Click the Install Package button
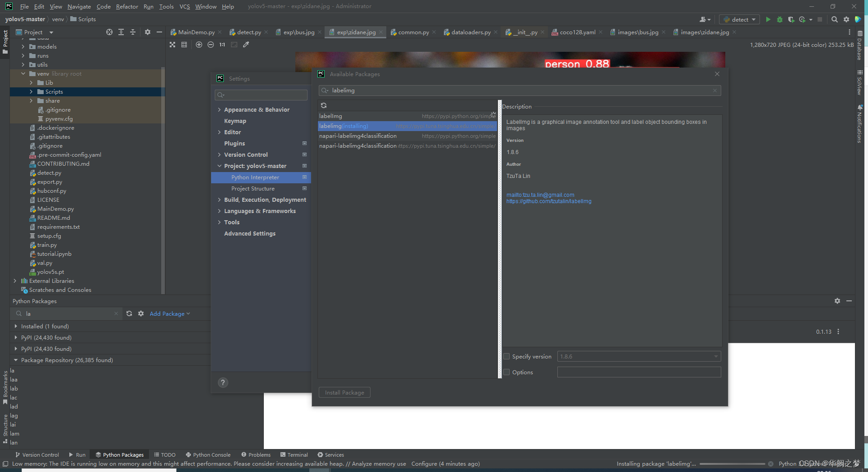The width and height of the screenshot is (868, 472). [x=344, y=392]
